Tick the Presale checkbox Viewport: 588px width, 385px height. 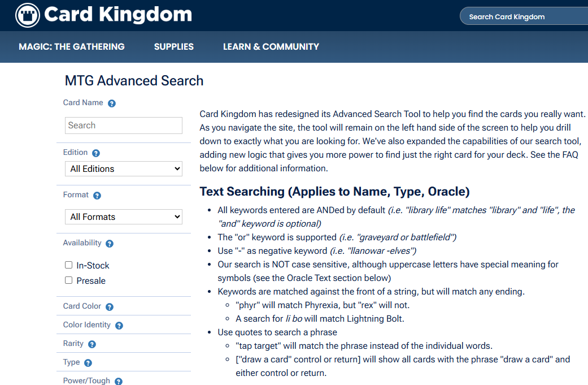click(68, 280)
